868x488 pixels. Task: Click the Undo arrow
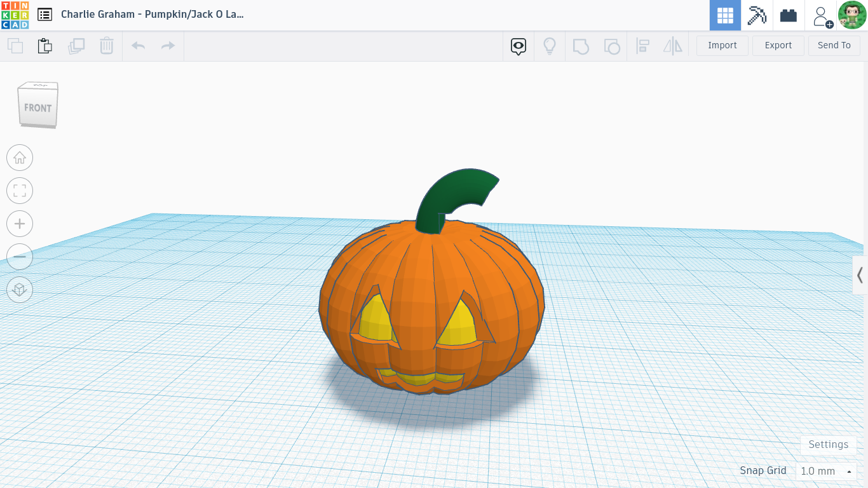click(x=138, y=46)
